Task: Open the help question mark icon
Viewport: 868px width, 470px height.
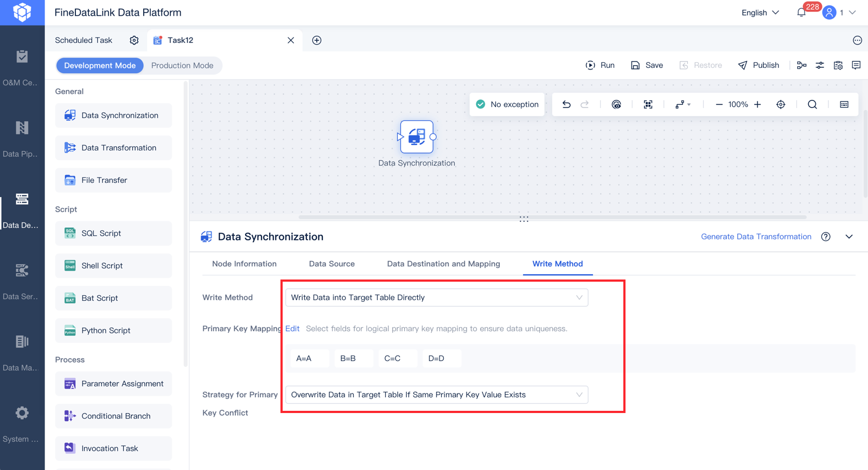Action: click(x=826, y=237)
